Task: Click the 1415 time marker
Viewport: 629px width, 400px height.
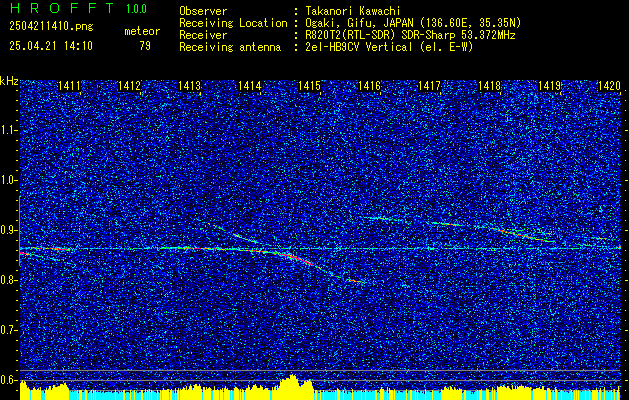Action: pyautogui.click(x=309, y=86)
